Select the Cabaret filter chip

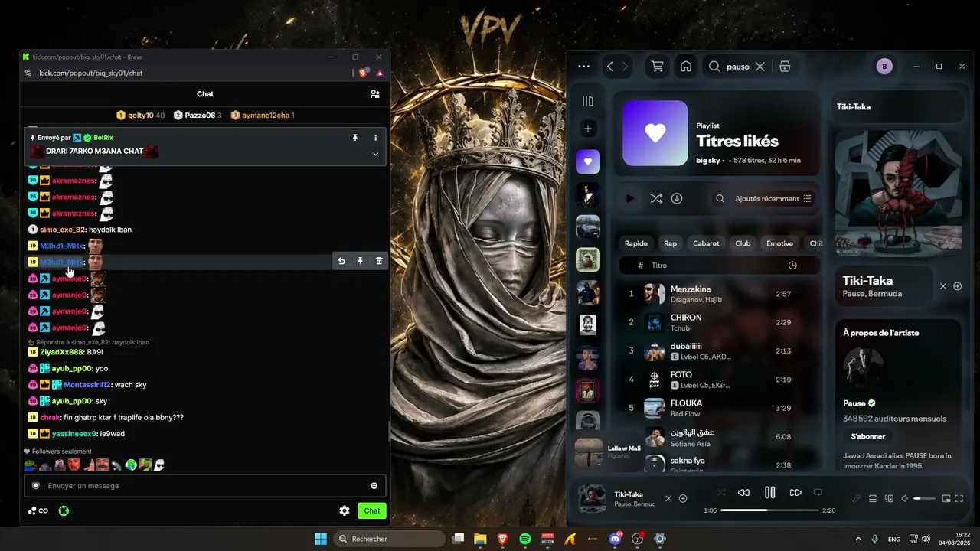point(706,243)
